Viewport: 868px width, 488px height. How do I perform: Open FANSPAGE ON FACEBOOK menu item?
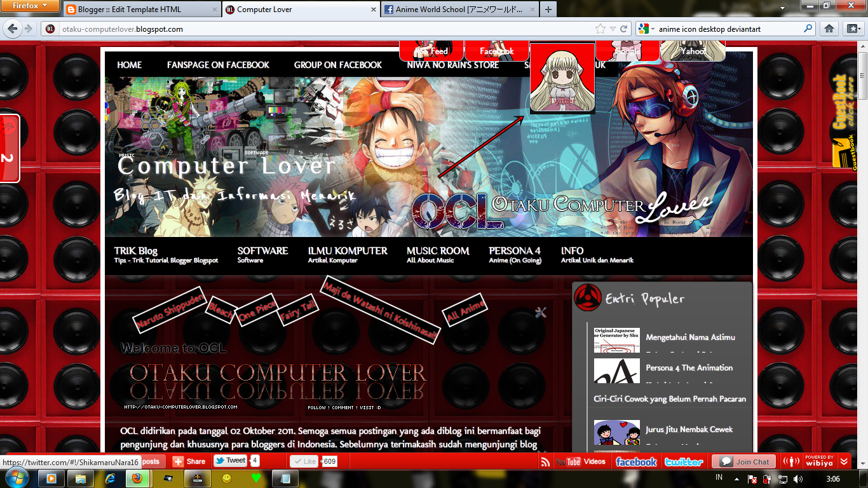218,65
